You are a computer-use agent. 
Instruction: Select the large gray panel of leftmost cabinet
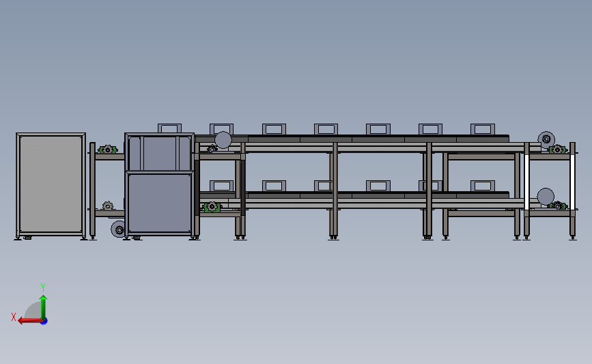click(51, 184)
